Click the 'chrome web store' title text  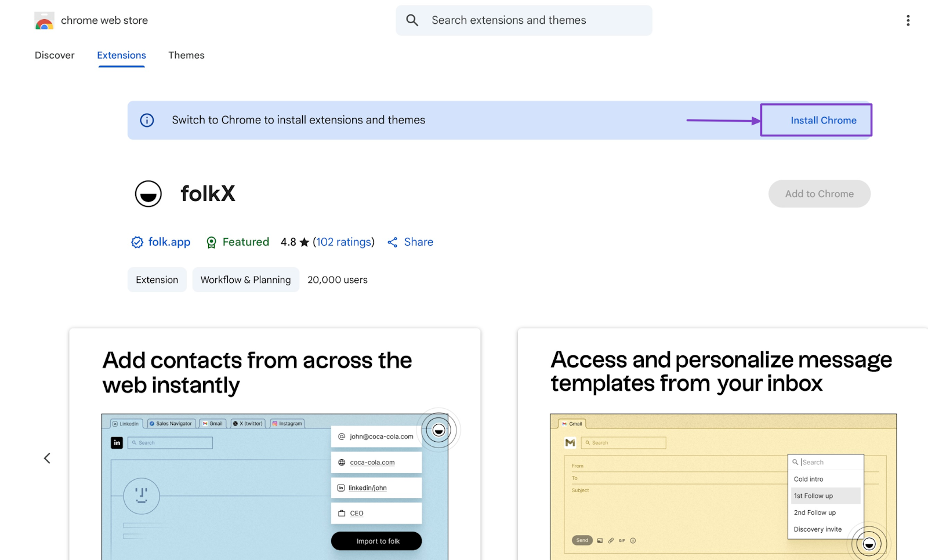click(x=104, y=20)
